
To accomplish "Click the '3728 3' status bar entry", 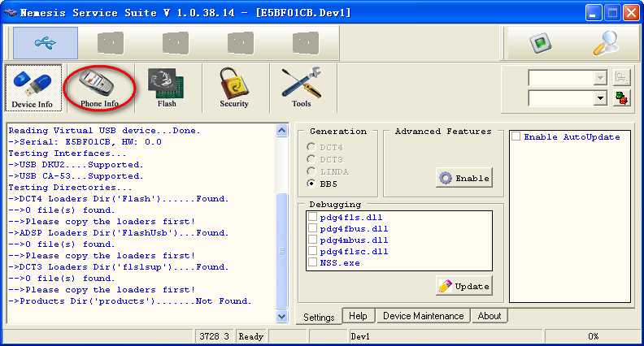I will pos(214,336).
